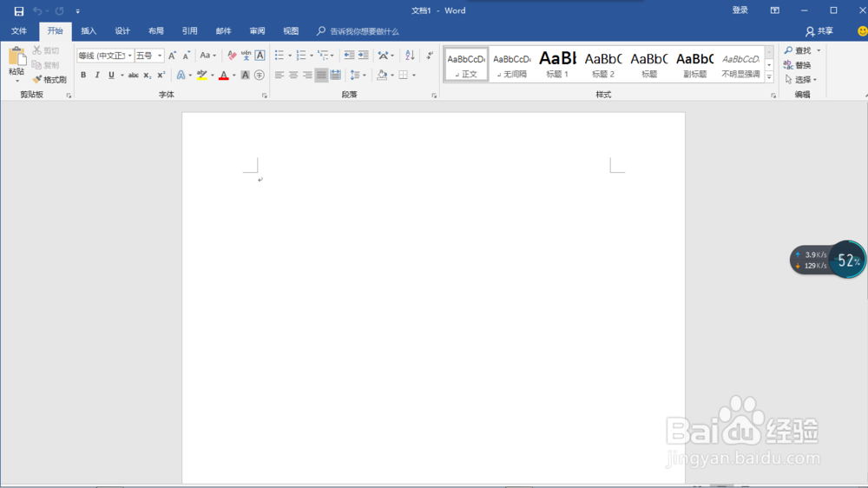Click the Replace (替换) icon

click(x=788, y=65)
